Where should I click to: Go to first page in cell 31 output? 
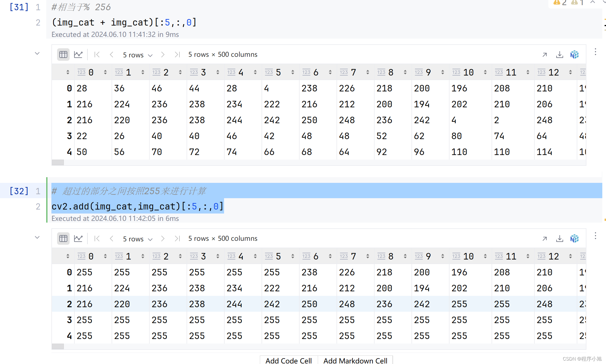tap(97, 55)
